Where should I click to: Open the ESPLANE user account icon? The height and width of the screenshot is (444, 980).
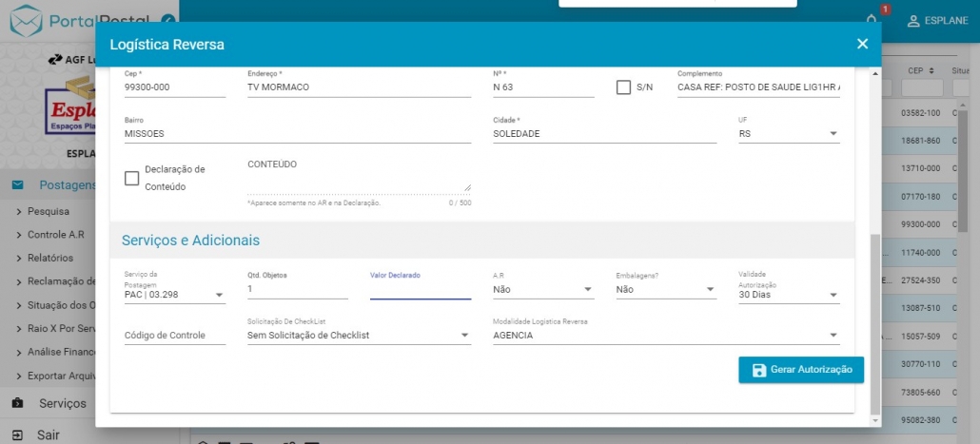(912, 21)
